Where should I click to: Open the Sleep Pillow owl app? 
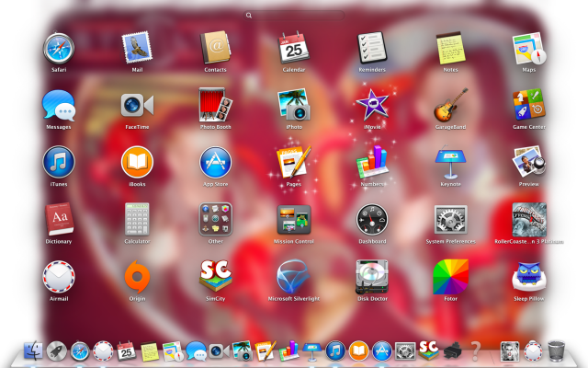pos(529,277)
